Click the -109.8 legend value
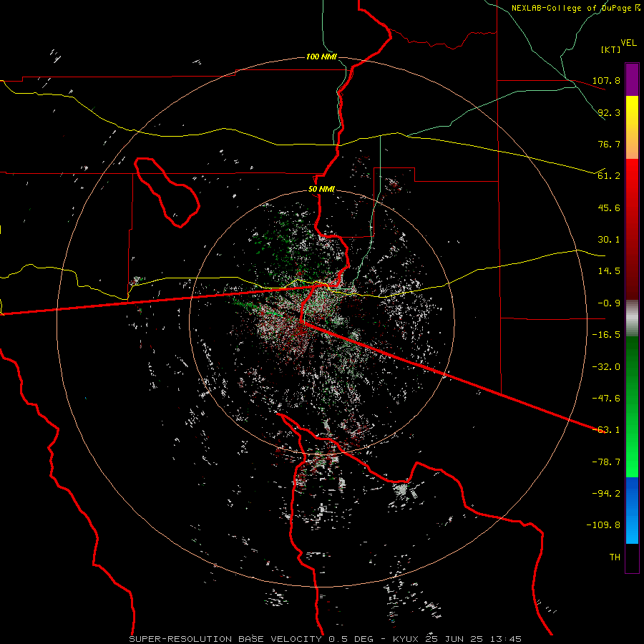Screen dimensions: 644x644 coord(603,525)
